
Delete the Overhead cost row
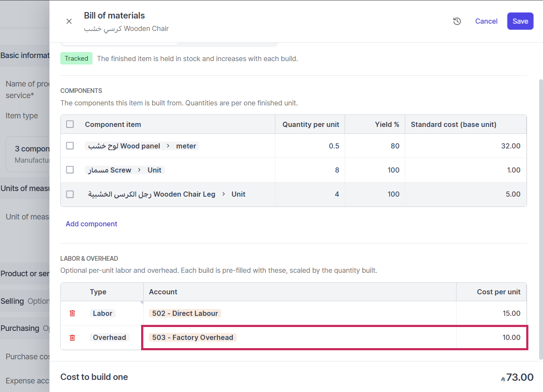point(72,337)
